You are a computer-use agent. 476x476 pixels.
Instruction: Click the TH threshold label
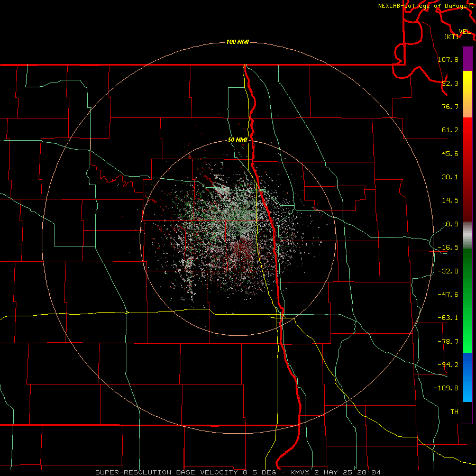[x=454, y=412]
